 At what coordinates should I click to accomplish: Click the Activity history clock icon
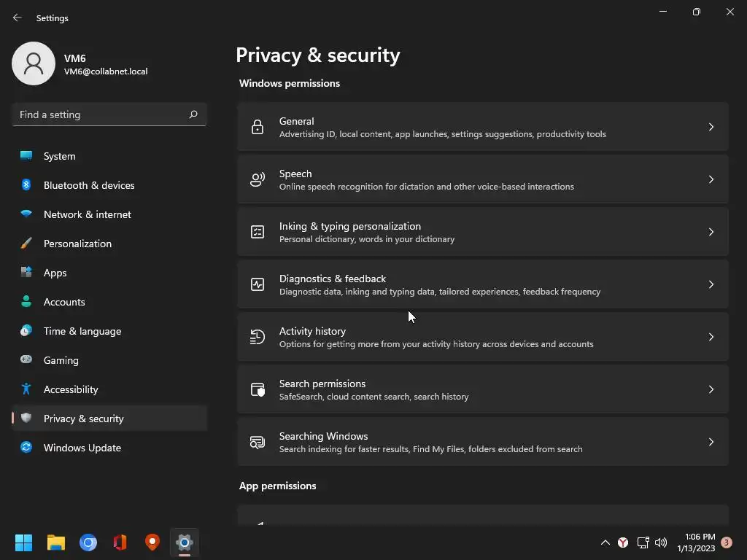(258, 337)
